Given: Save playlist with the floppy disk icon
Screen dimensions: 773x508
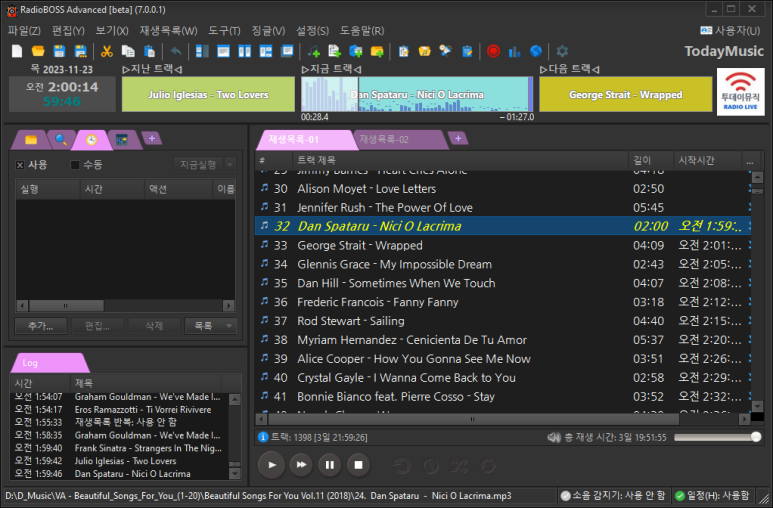Looking at the screenshot, I should 59,51.
